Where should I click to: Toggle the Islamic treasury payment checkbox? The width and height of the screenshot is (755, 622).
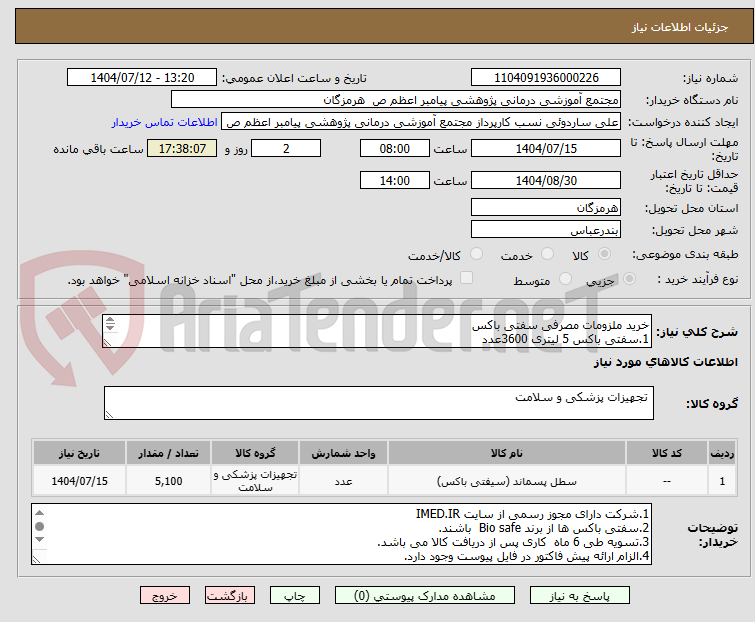466,278
